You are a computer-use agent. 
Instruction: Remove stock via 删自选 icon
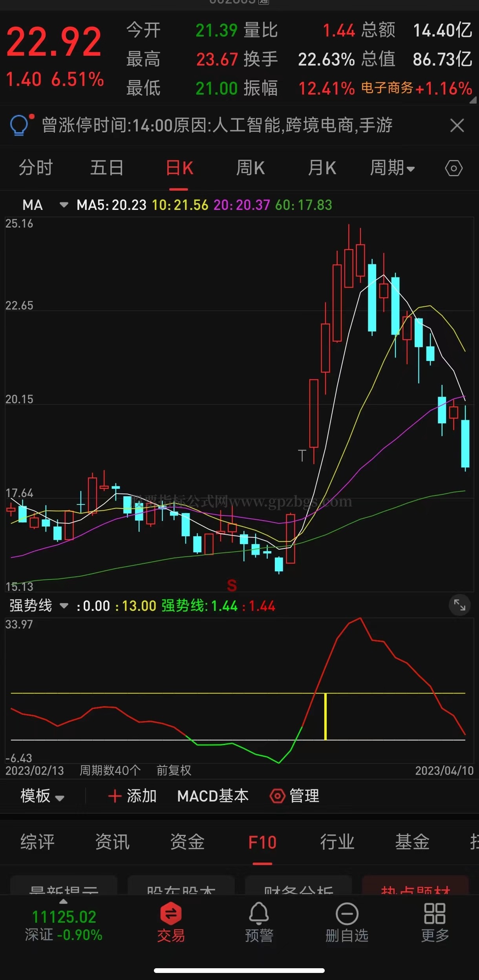(x=347, y=922)
